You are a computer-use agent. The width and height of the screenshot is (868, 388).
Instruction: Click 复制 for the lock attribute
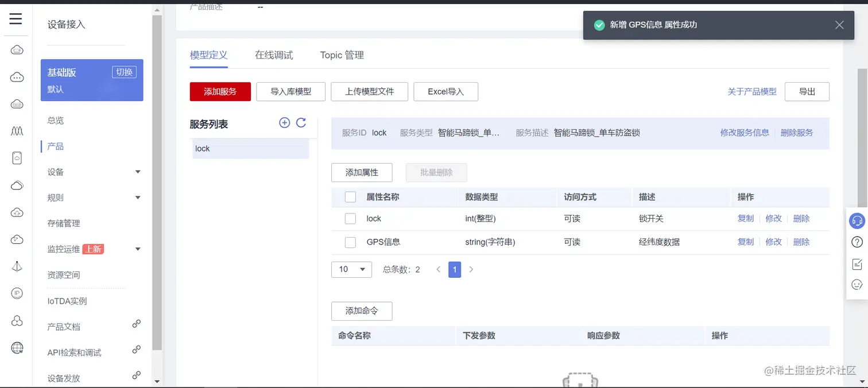pos(746,219)
